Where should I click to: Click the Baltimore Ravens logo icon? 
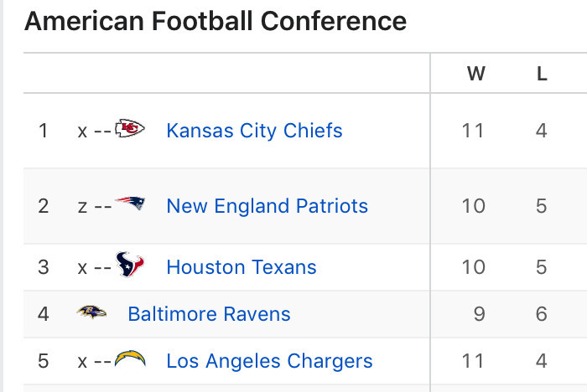(91, 312)
